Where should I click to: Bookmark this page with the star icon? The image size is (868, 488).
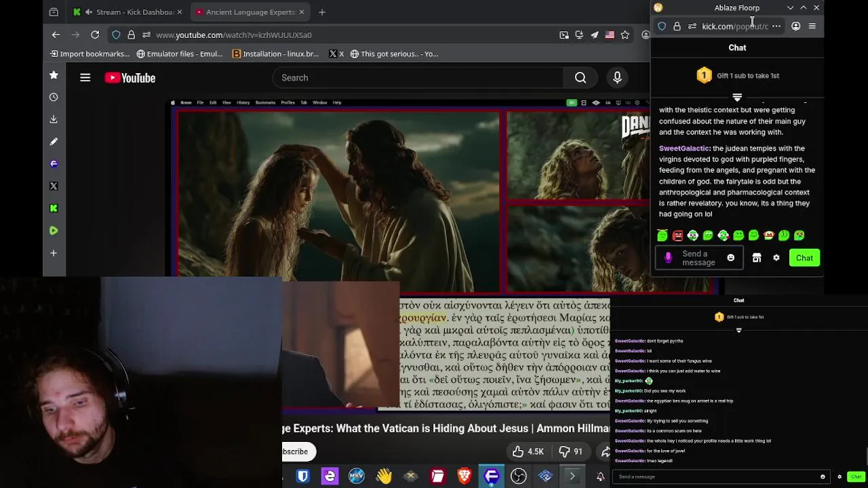[625, 35]
